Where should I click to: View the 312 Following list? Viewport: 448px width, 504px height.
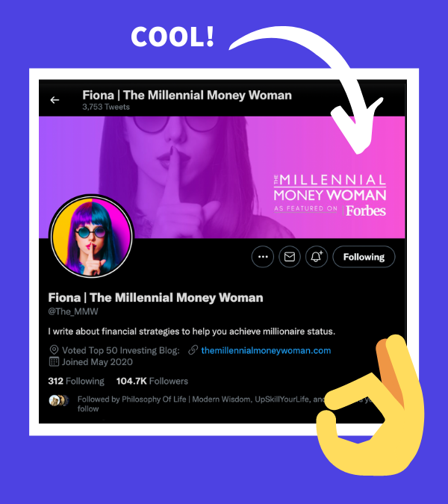click(x=76, y=382)
